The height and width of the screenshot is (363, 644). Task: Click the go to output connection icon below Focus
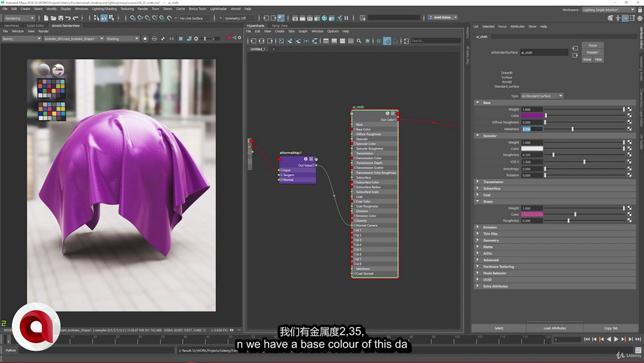click(x=575, y=55)
